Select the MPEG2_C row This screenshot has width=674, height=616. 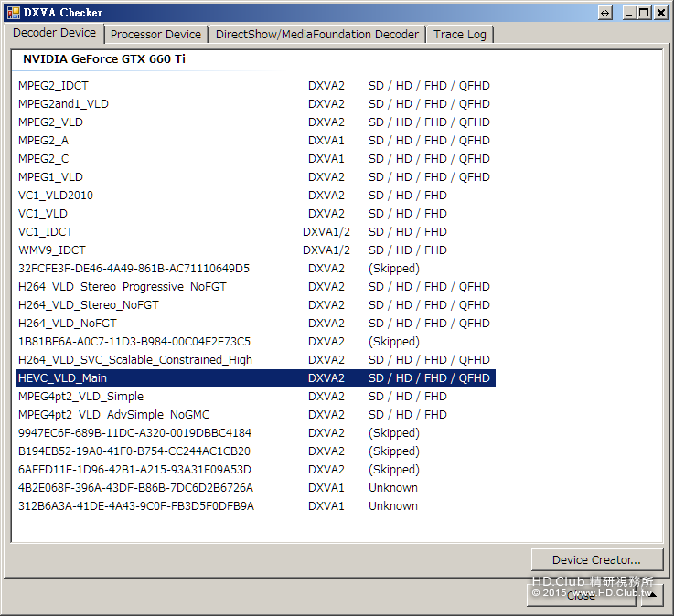[x=256, y=158]
